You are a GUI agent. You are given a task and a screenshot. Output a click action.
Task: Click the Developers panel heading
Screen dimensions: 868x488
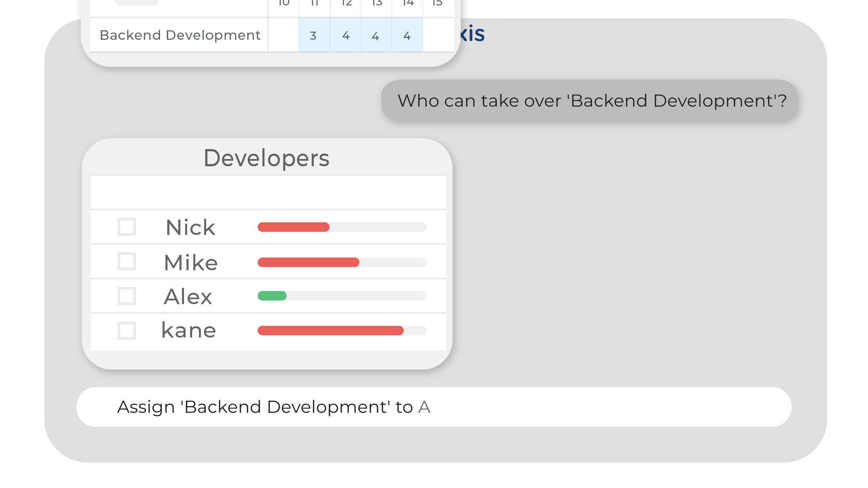click(x=266, y=158)
